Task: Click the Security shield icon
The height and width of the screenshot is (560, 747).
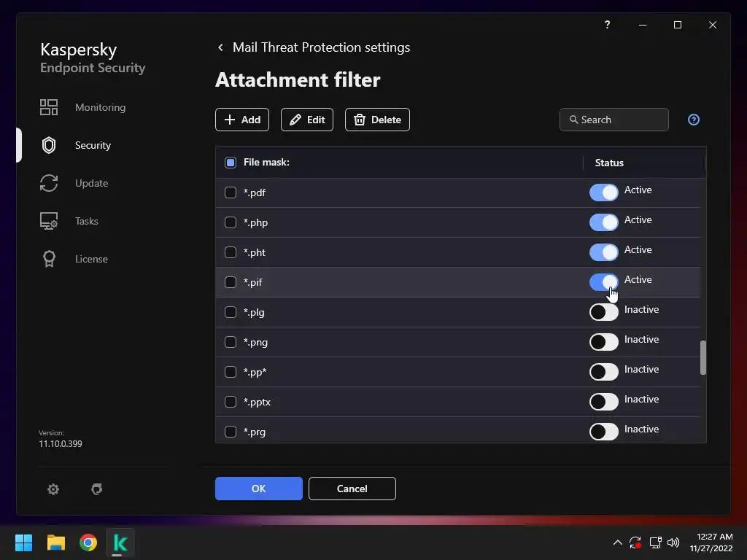Action: click(x=49, y=145)
